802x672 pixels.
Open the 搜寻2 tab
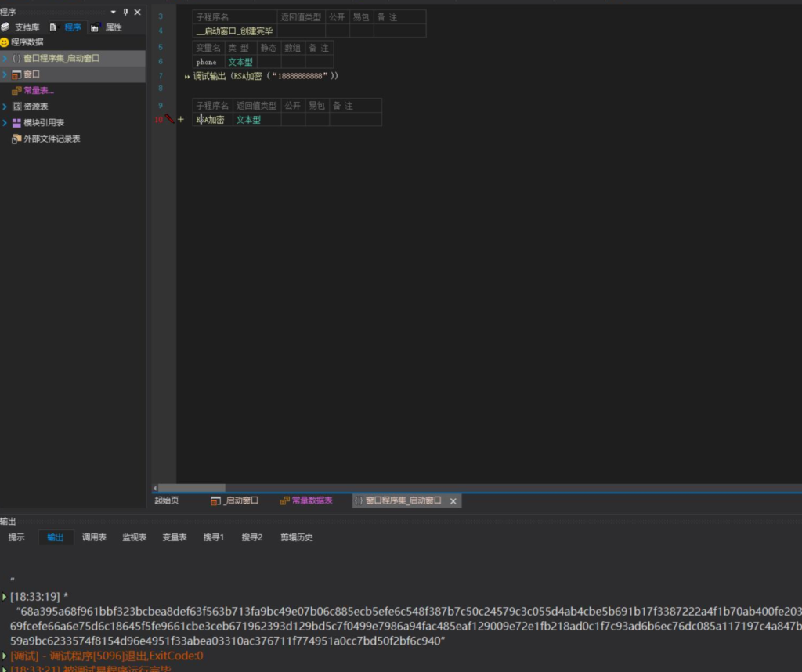[x=252, y=537]
